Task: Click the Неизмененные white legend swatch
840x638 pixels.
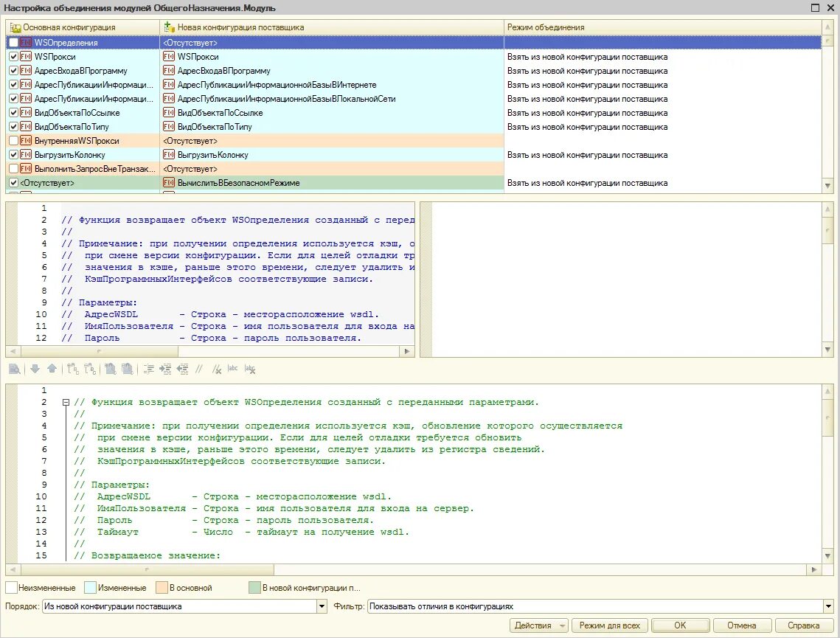Action: (x=11, y=588)
